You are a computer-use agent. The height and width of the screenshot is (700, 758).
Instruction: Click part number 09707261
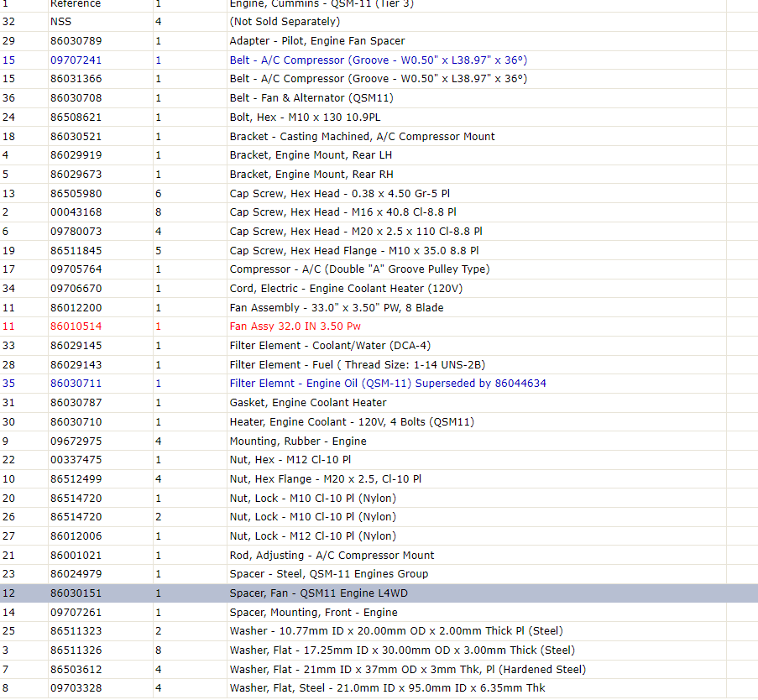76,613
